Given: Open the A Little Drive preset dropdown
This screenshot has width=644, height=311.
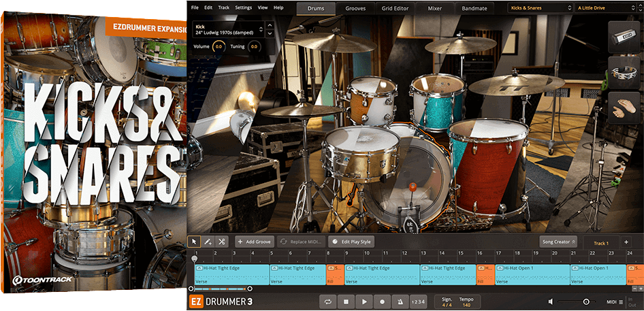Looking at the screenshot, I should pos(604,8).
